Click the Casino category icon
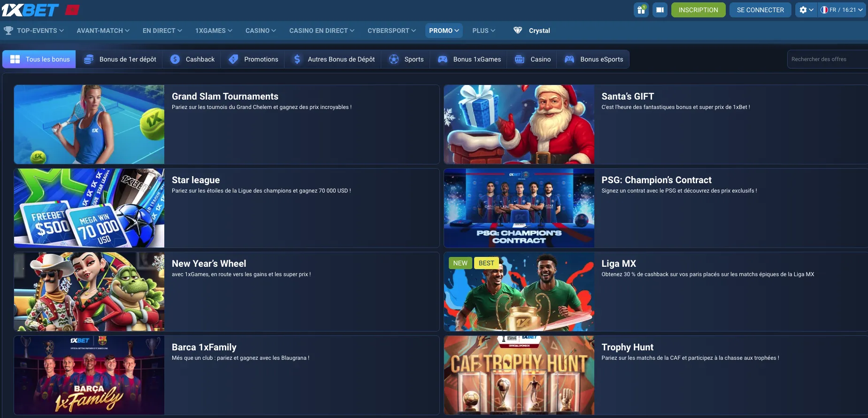The width and height of the screenshot is (868, 418). pos(520,59)
